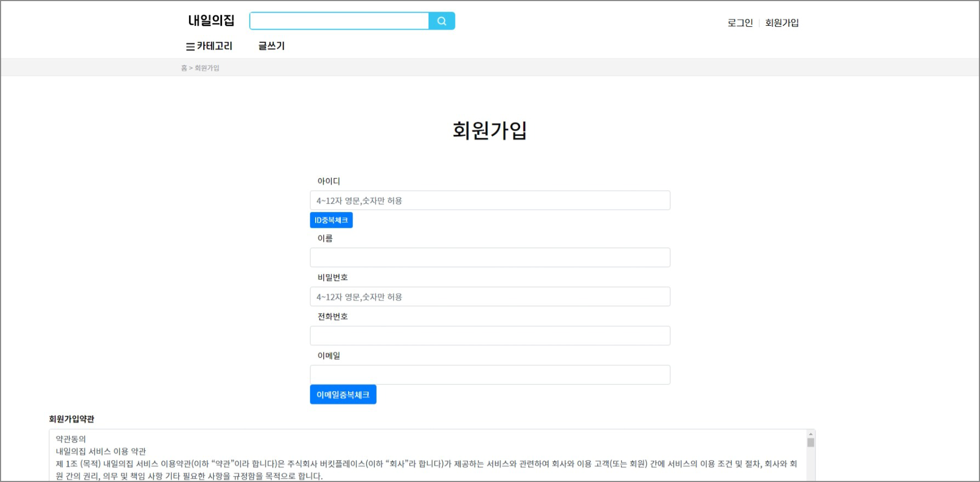Click the terms box scrollbar thumb
Image resolution: width=980 pixels, height=482 pixels.
(811, 443)
